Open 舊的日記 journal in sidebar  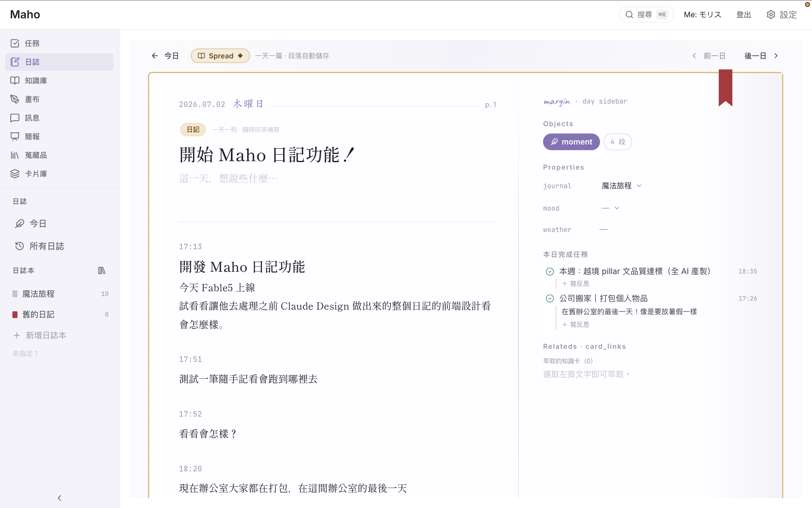pyautogui.click(x=60, y=314)
